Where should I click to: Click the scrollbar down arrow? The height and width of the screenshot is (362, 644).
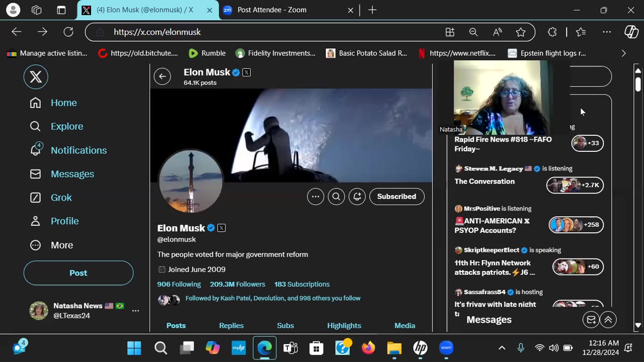point(638,326)
